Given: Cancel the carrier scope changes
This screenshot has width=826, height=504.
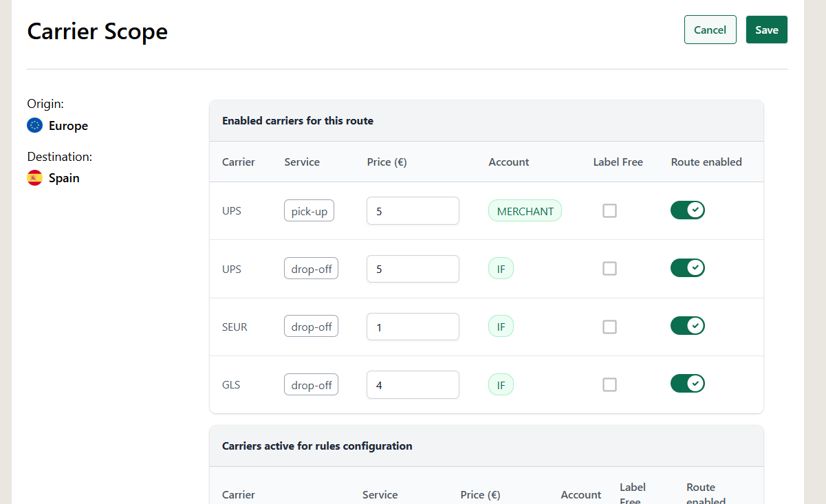Looking at the screenshot, I should click(x=710, y=30).
